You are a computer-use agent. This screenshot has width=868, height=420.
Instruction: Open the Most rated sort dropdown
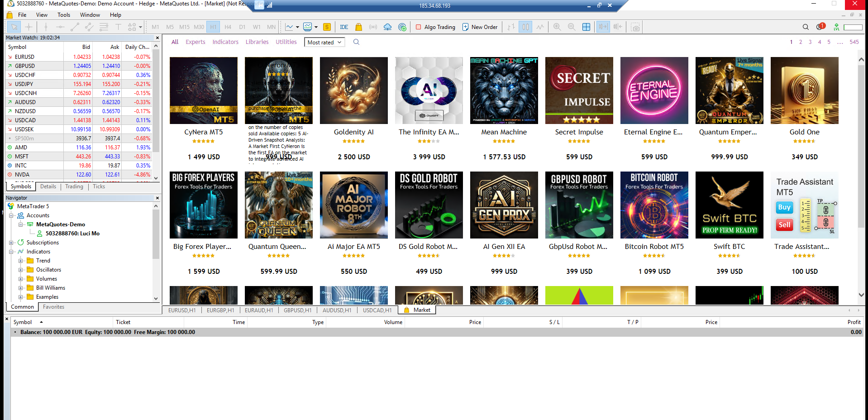coord(324,42)
